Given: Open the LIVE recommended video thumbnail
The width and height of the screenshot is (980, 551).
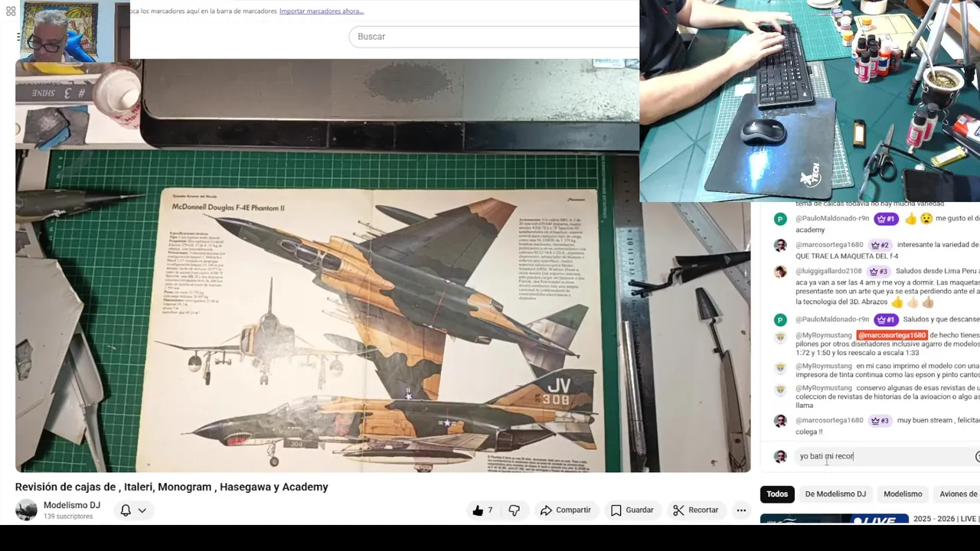Looking at the screenshot, I should tap(834, 519).
